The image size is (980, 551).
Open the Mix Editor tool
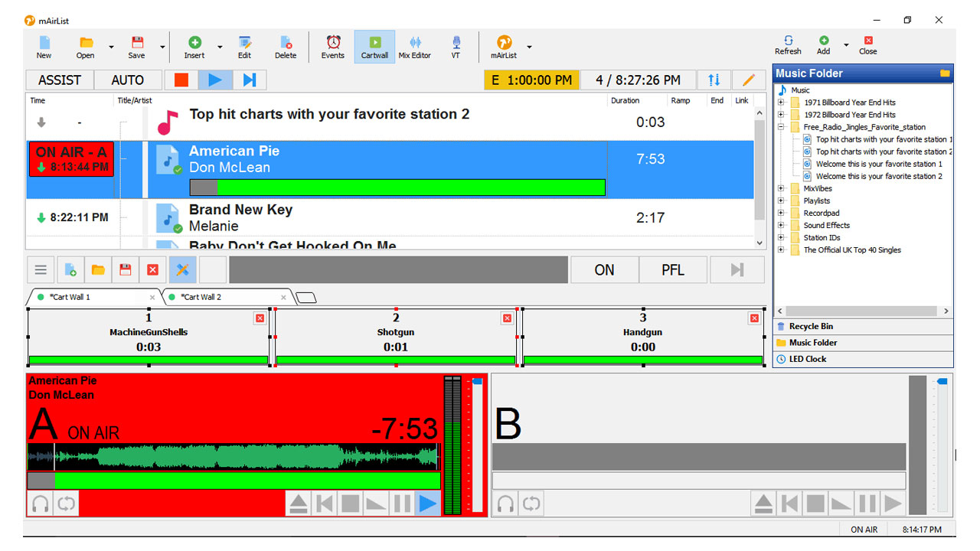[414, 46]
